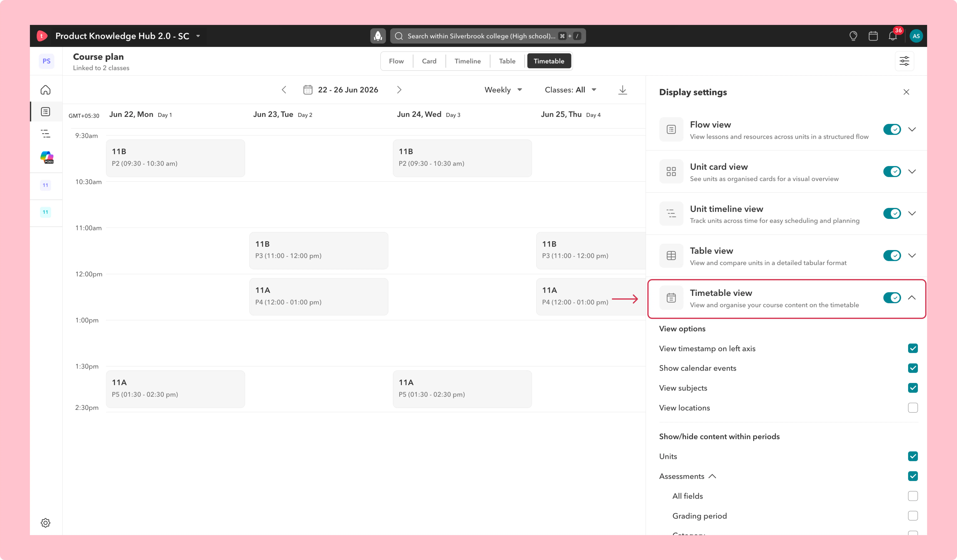Turn off the Flow view toggle
This screenshot has width=957, height=560.
point(892,129)
